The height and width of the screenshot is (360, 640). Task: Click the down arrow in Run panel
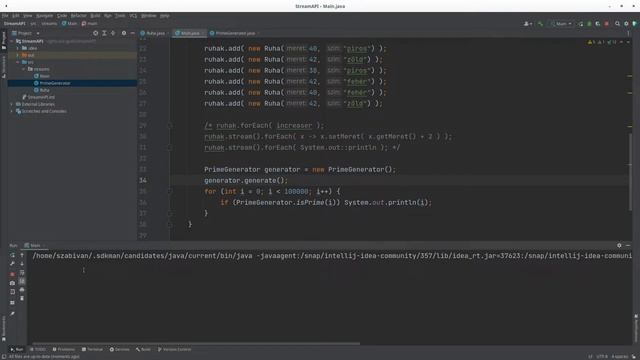[x=22, y=264]
